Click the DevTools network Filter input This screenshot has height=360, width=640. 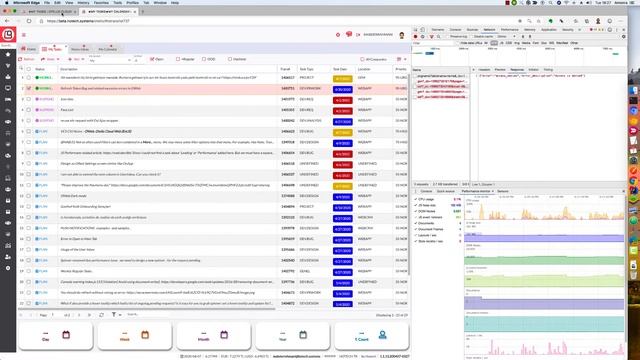[x=433, y=43]
